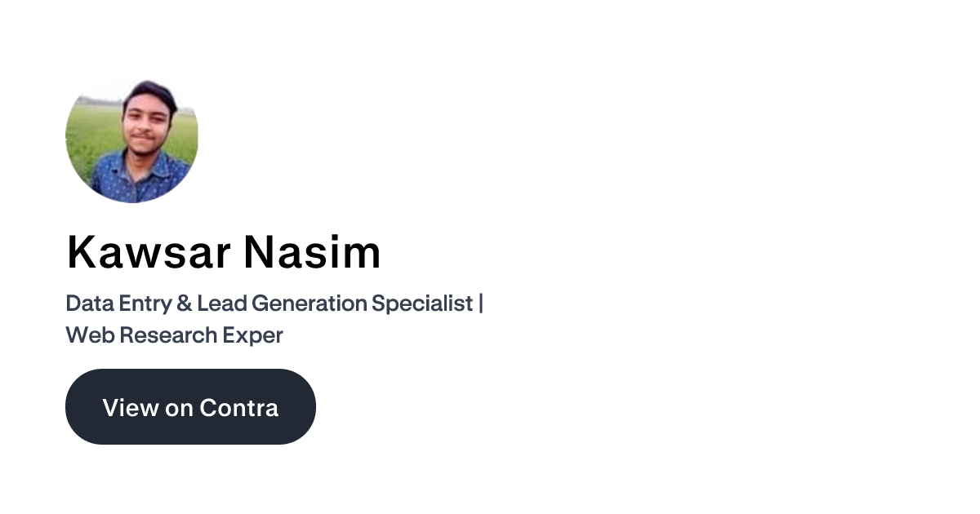Screen dimensions: 980x514
Task: Click below the View on Contra button
Action: click(x=190, y=473)
